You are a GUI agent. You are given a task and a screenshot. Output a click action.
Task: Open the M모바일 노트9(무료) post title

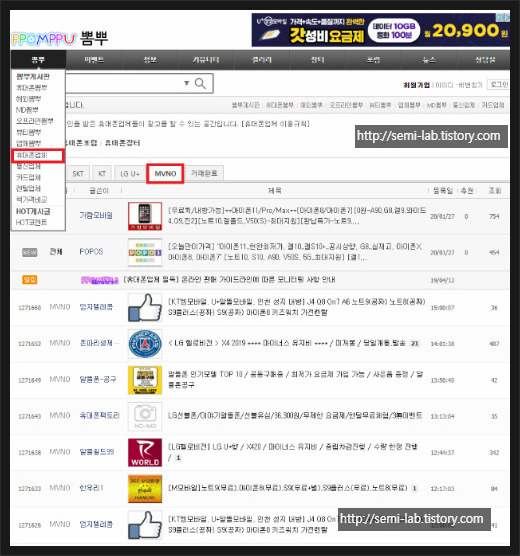point(288,488)
